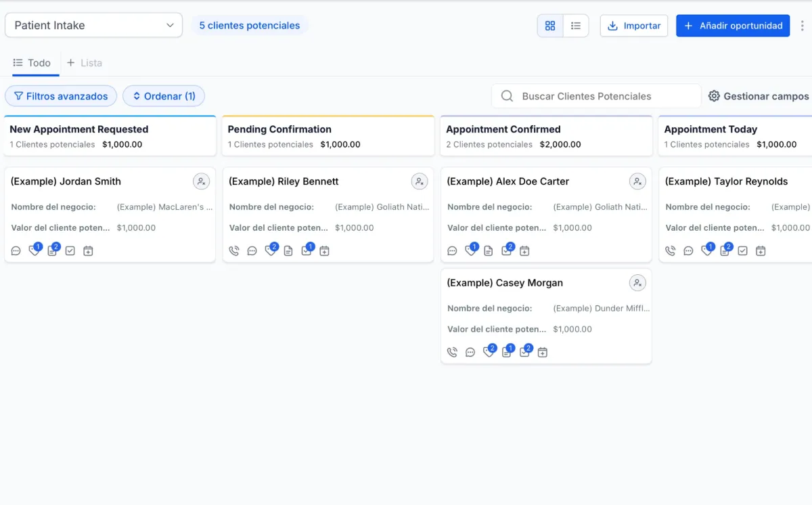Image resolution: width=812 pixels, height=505 pixels.
Task: Click the add appointment calendar icon on Jordan Smith's card
Action: pos(88,251)
